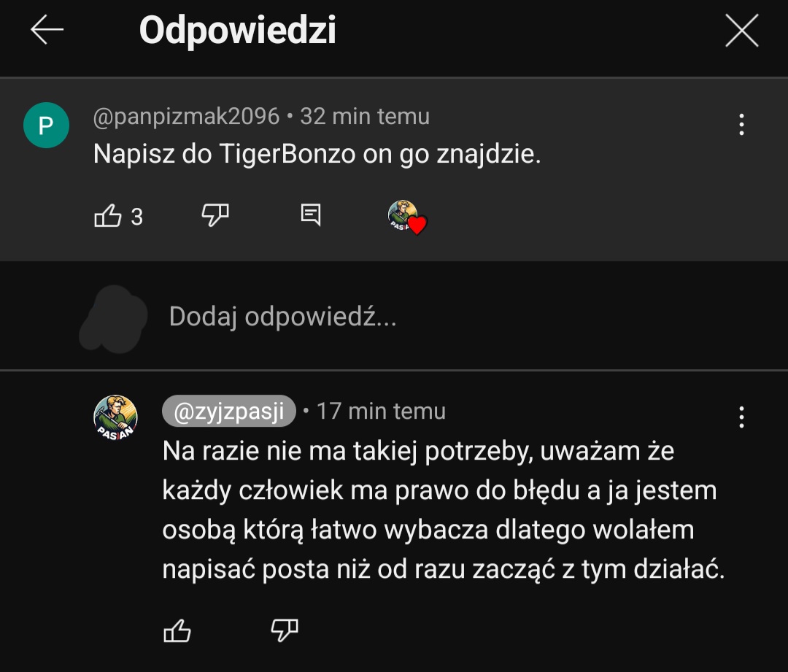Dislike the reply from zyjzpasji

(x=285, y=630)
